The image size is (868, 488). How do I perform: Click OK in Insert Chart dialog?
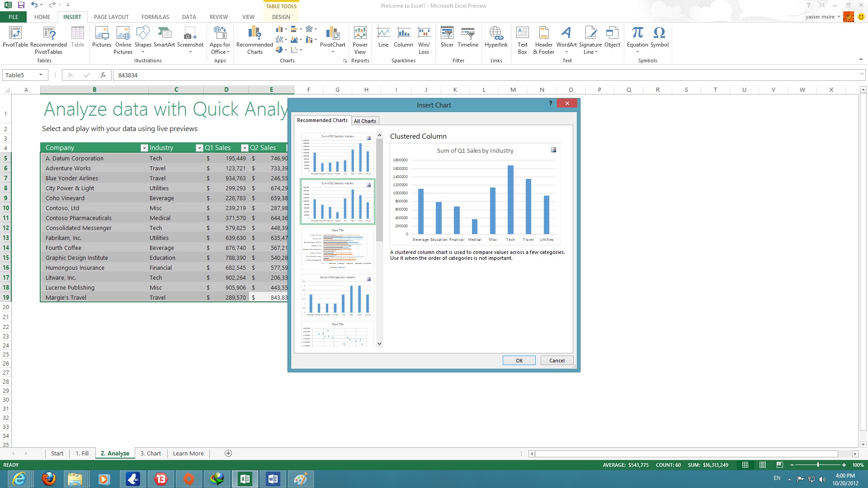pos(519,361)
